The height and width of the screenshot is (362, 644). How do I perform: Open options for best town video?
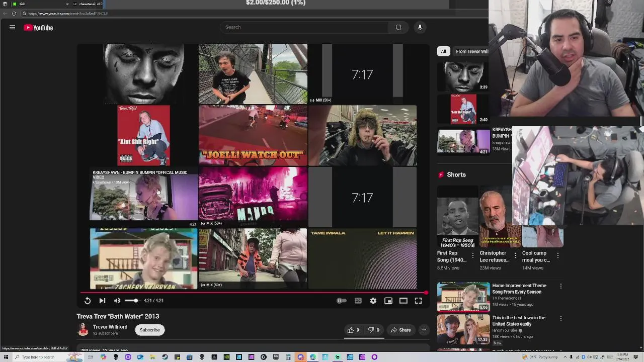click(x=561, y=318)
